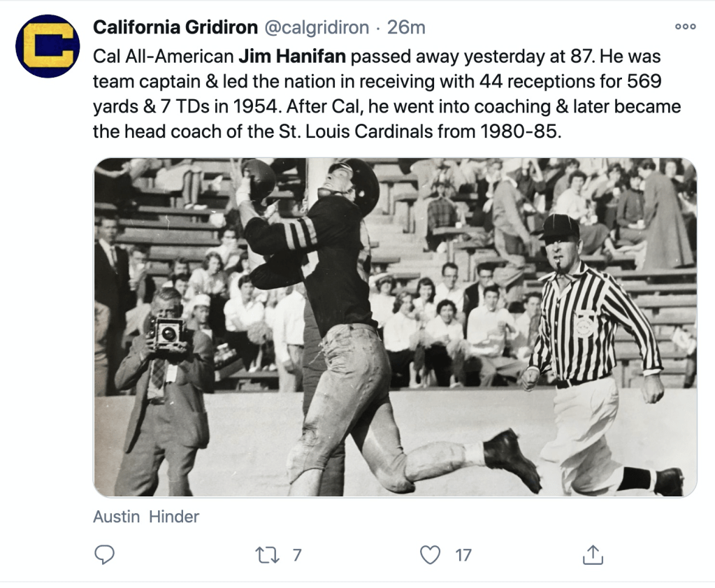Click the retweet count of 7
Image resolution: width=715 pixels, height=588 pixels.
(x=296, y=555)
